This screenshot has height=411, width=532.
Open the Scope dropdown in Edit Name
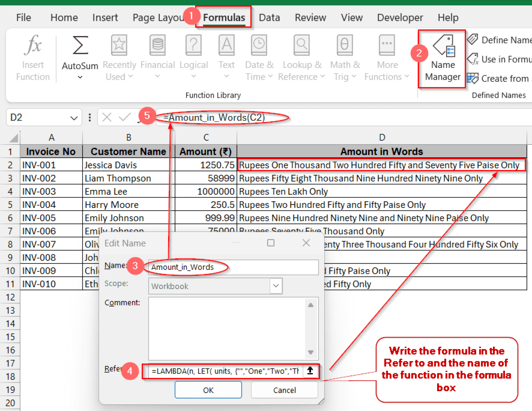[275, 286]
